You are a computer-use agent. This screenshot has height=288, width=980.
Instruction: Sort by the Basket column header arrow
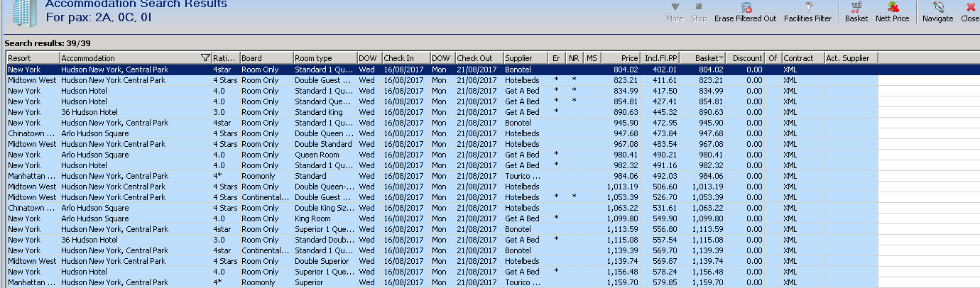tap(722, 58)
